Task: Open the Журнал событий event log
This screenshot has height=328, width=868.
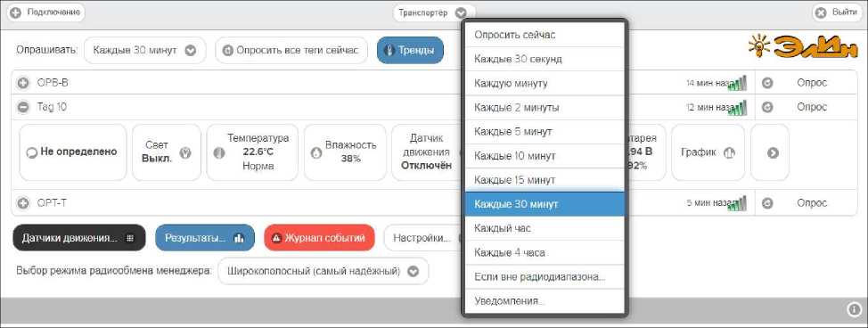Action: click(319, 238)
